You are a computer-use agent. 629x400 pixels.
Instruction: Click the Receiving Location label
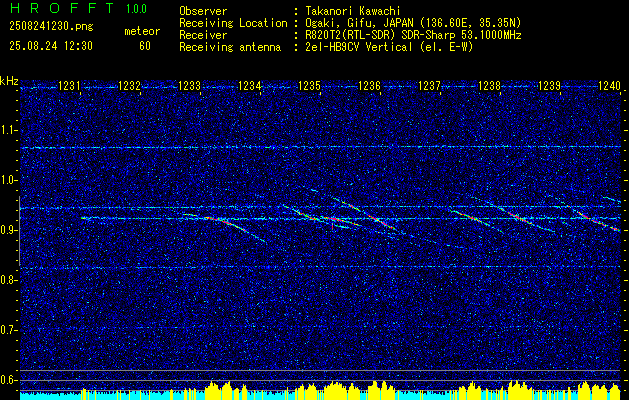click(x=233, y=23)
